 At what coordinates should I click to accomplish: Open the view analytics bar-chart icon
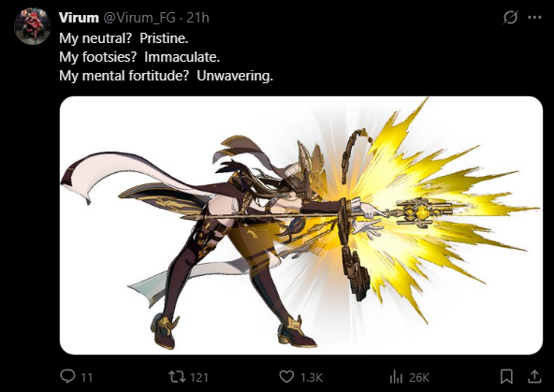coord(396,377)
